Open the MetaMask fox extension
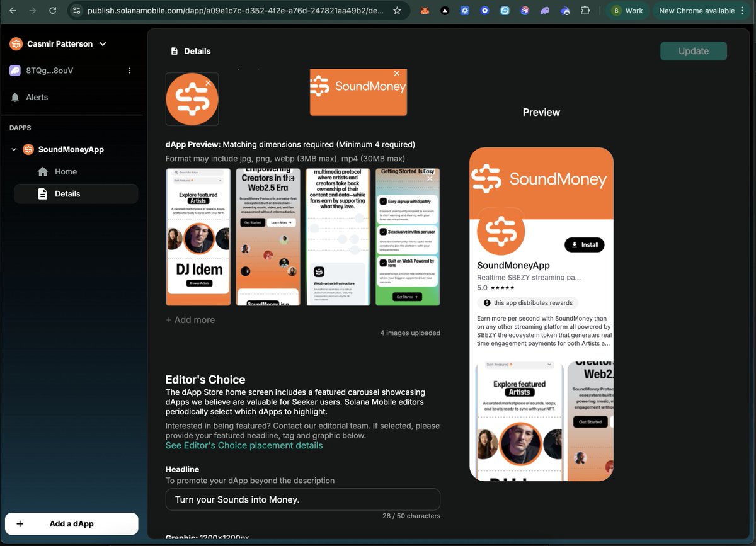The height and width of the screenshot is (546, 756). click(x=425, y=11)
